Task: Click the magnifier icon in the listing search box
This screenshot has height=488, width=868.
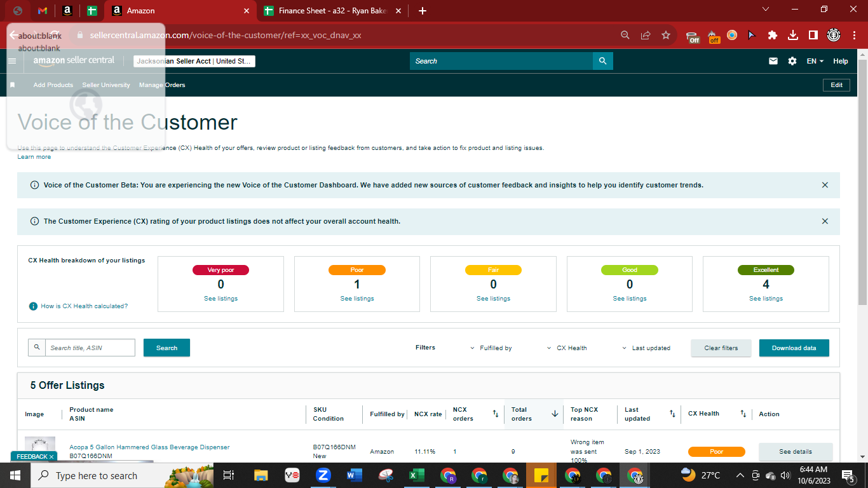Action: (x=37, y=348)
